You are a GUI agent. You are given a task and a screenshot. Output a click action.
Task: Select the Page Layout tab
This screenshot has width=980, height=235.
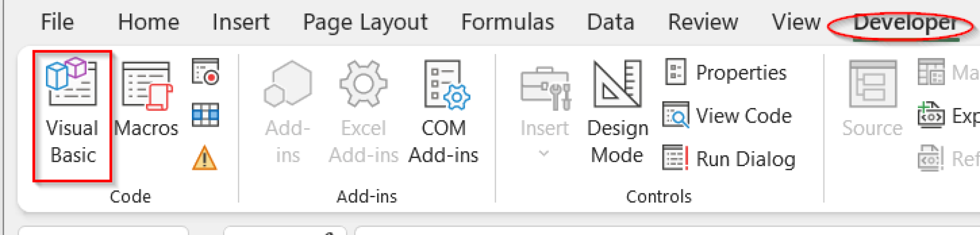click(365, 22)
